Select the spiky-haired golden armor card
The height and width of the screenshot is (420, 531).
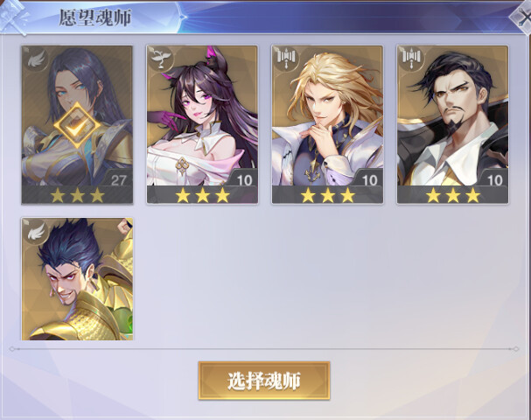coord(77,279)
